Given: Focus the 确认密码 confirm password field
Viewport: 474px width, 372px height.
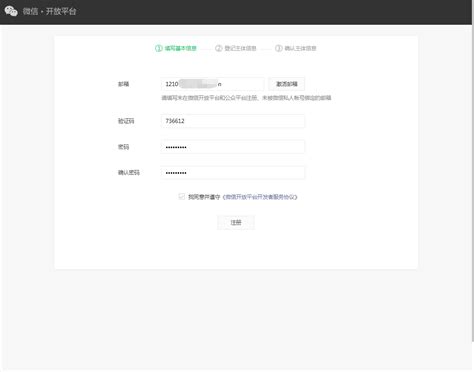Looking at the screenshot, I should tap(233, 172).
